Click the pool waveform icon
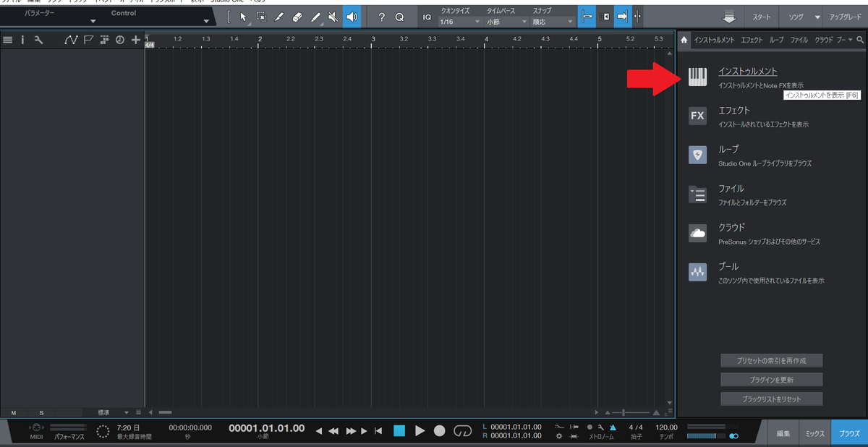The width and height of the screenshot is (868, 447). click(697, 272)
